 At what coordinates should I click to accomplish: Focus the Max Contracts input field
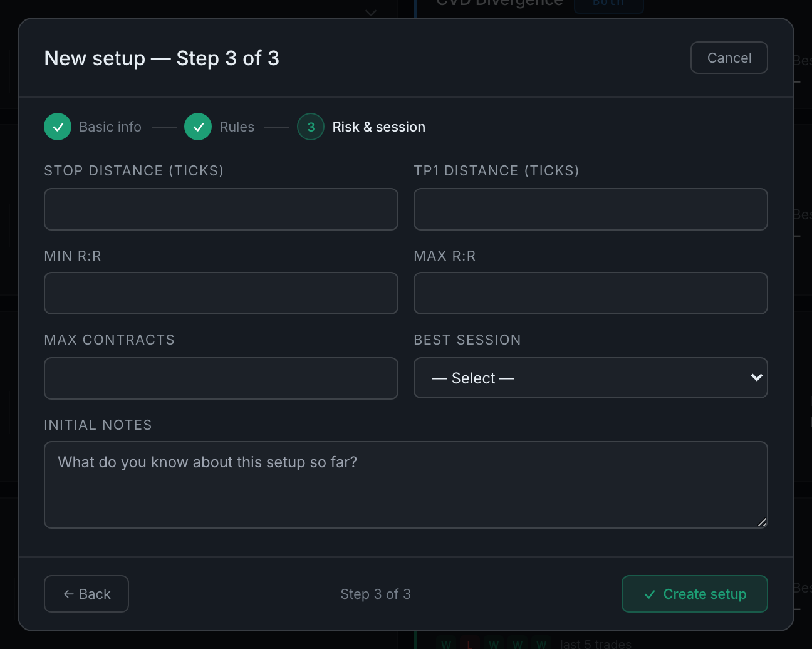coord(221,378)
